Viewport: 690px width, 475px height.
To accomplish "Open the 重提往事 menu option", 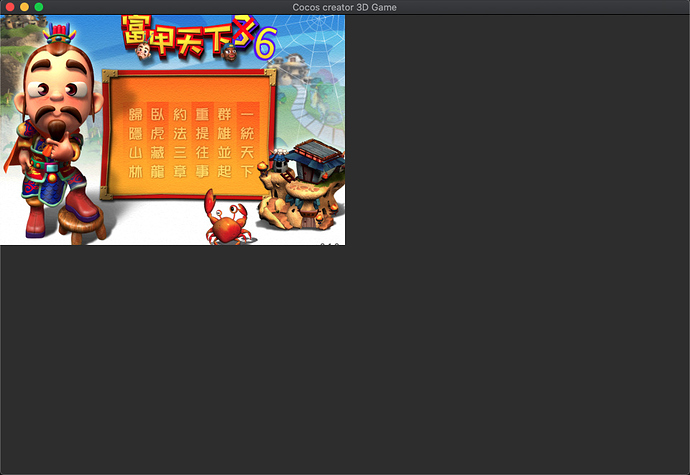I will coord(202,143).
